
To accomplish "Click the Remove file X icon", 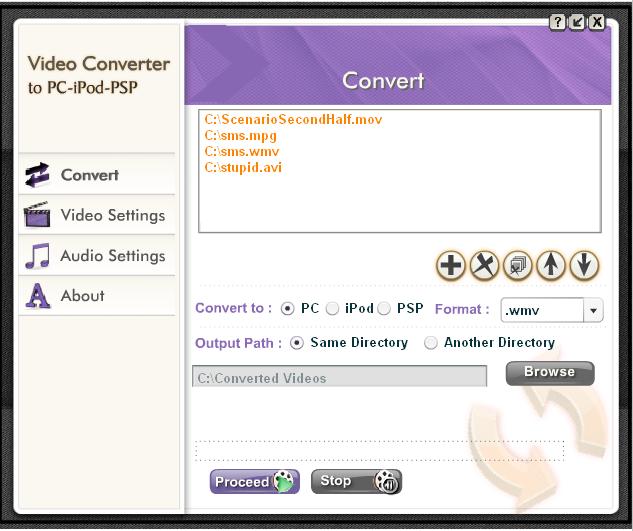I will [484, 265].
